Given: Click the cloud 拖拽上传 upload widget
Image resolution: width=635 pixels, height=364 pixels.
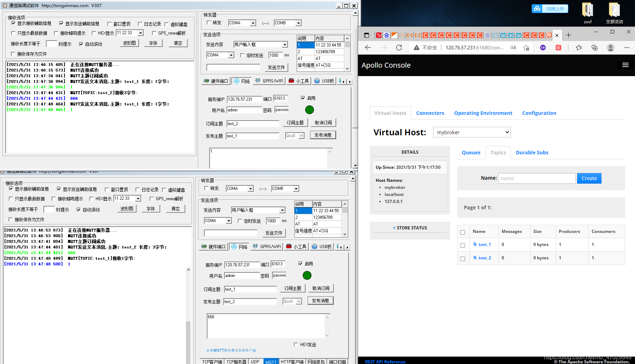Looking at the screenshot, I should pyautogui.click(x=550, y=8).
